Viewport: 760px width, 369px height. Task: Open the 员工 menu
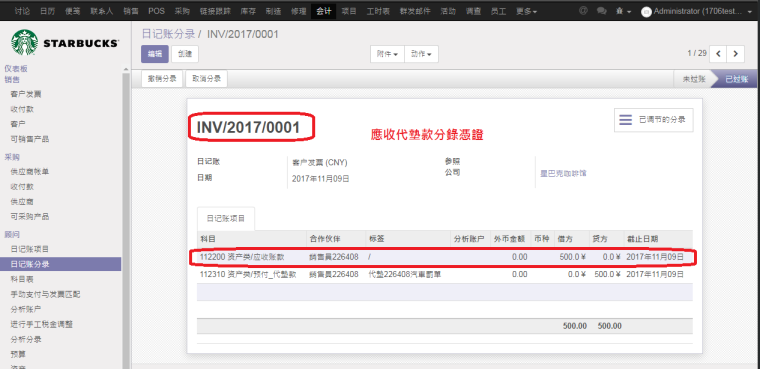498,11
